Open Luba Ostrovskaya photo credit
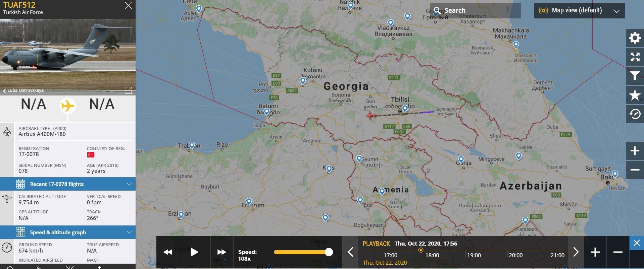Screen dimensions: 644x269 (23, 90)
